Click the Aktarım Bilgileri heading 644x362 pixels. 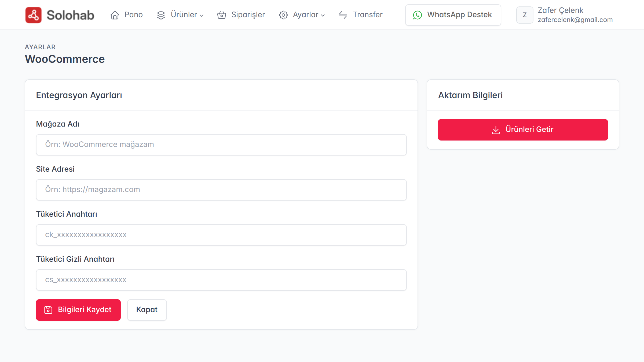click(470, 95)
